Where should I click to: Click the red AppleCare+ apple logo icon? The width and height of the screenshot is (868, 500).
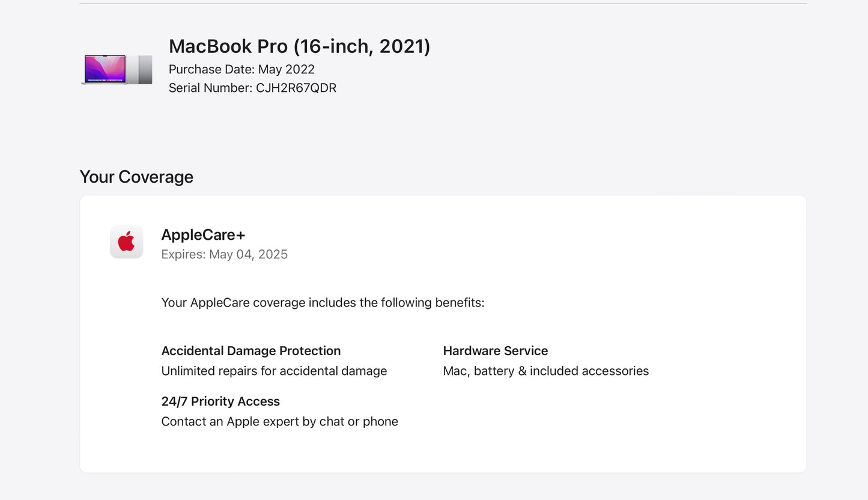[x=126, y=242]
